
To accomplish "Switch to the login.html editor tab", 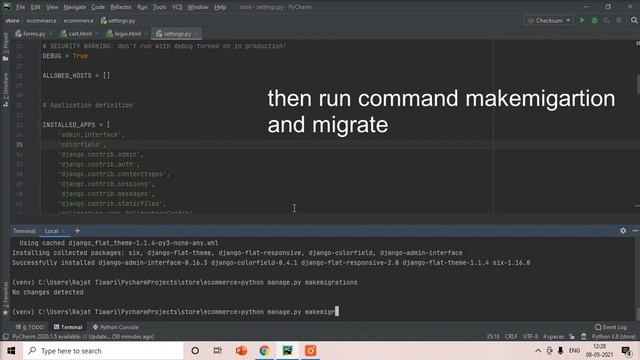I will click(x=127, y=34).
